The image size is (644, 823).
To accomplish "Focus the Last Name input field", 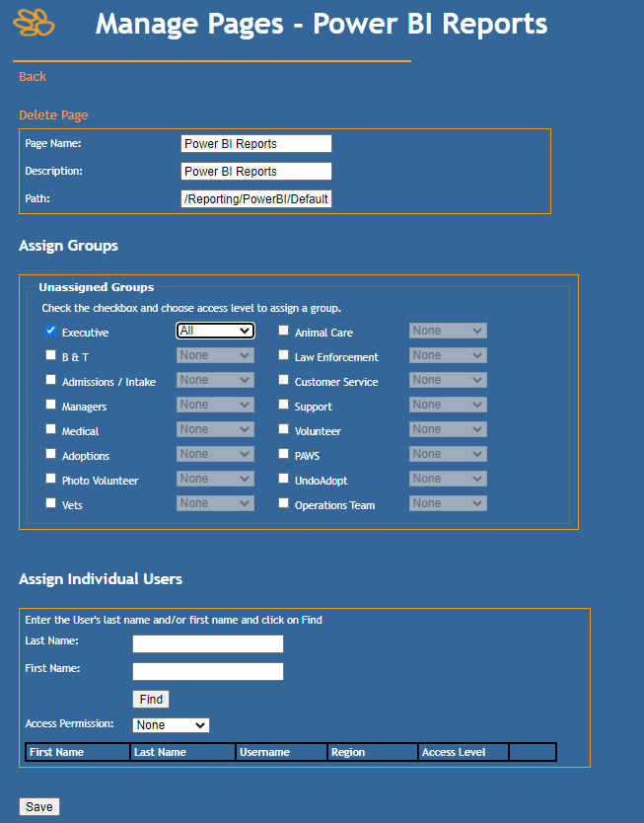I will [x=208, y=644].
